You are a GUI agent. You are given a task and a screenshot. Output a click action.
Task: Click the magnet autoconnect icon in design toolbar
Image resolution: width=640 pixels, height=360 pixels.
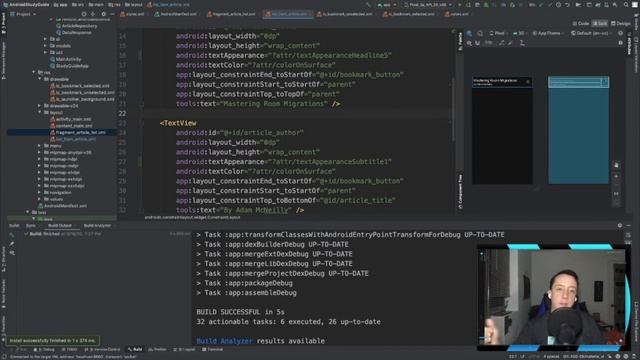pyautogui.click(x=478, y=43)
